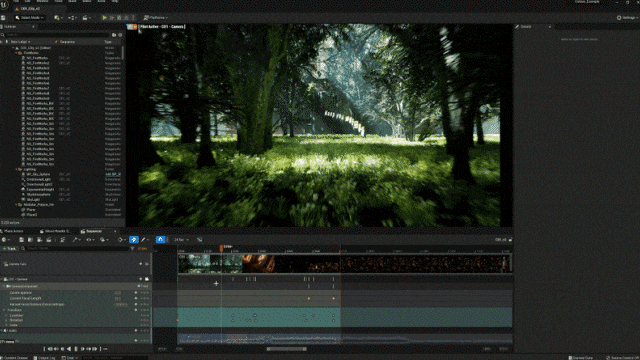
Task: Open the pencil allow-edits mode dropdown
Action: [144, 240]
